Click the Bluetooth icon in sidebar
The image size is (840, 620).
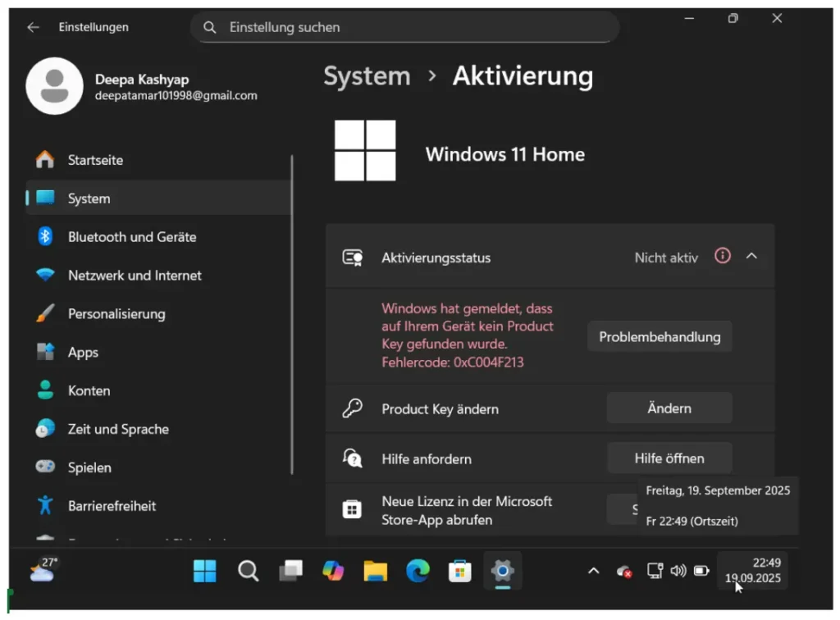pos(45,236)
